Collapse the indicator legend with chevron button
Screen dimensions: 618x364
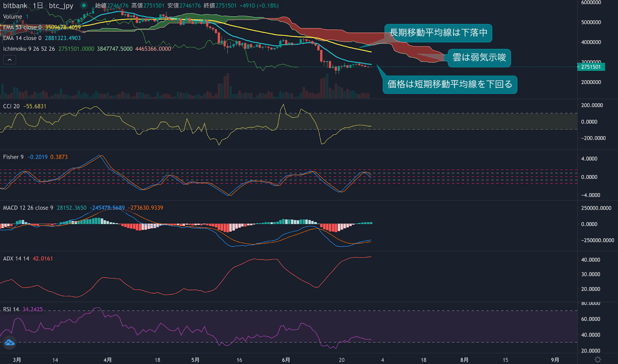(10, 59)
